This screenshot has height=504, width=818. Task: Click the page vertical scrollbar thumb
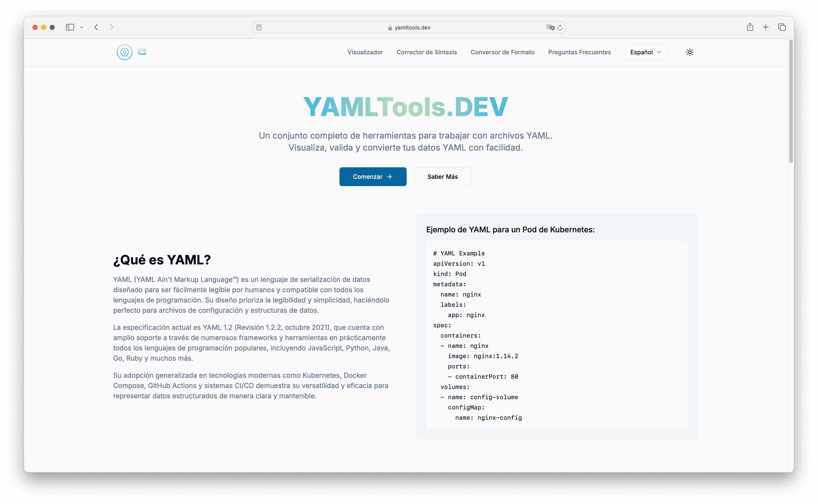(791, 102)
